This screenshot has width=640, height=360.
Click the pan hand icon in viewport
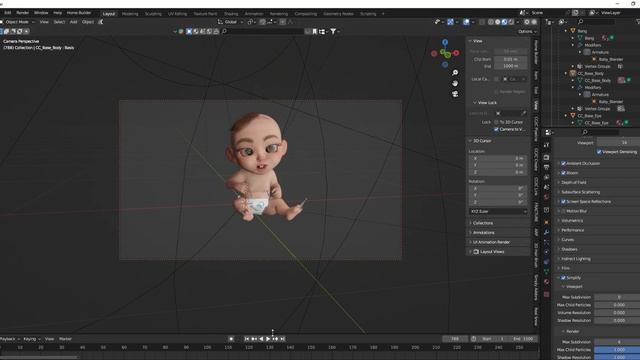[455, 83]
